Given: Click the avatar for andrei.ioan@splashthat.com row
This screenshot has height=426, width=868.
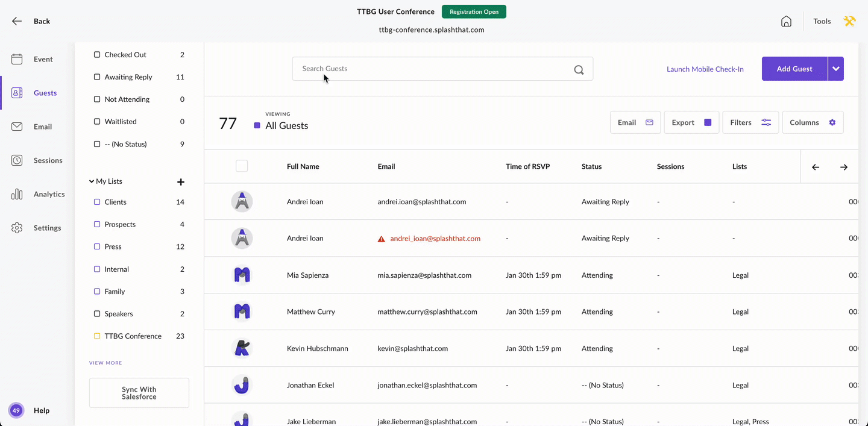Looking at the screenshot, I should click(242, 201).
